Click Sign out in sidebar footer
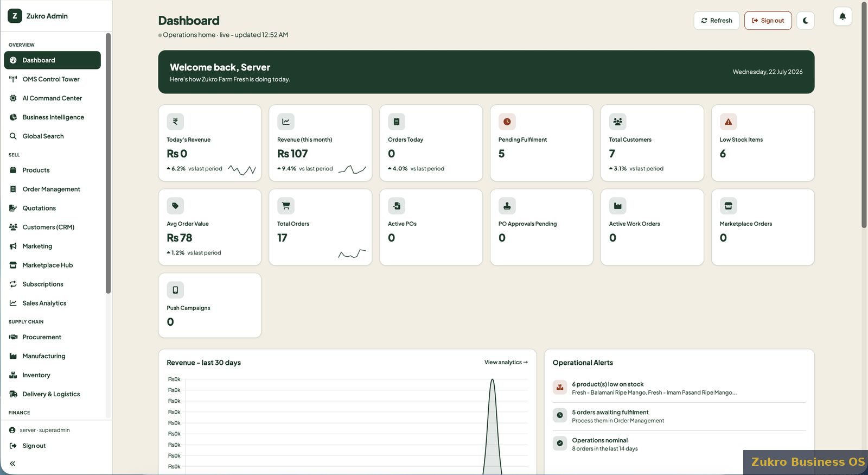868x475 pixels. point(28,446)
